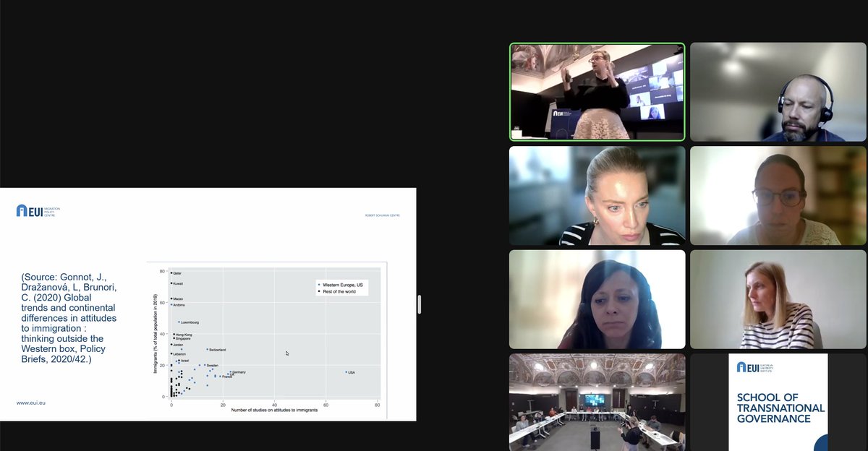Select video tile of woman in striped sweater
868x451 pixels.
[778, 299]
